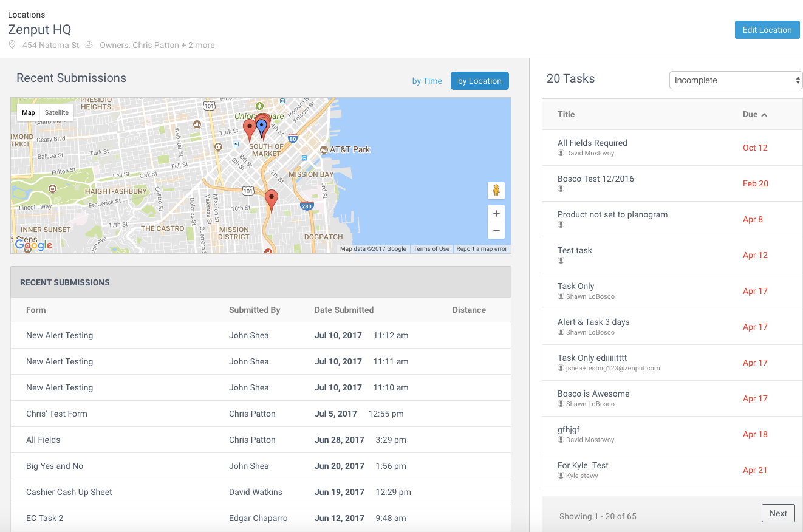
Task: Open the Incomplete task filter dropdown
Action: click(x=736, y=80)
